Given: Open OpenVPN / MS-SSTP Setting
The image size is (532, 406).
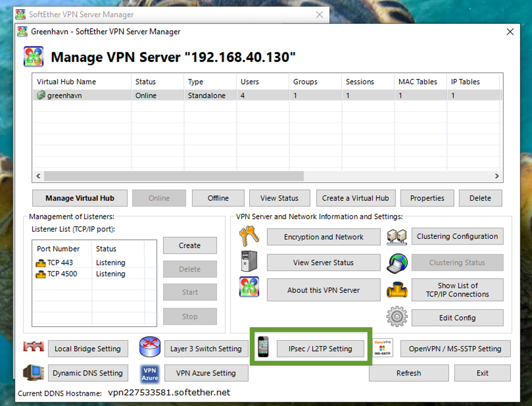Looking at the screenshot, I should [x=455, y=349].
